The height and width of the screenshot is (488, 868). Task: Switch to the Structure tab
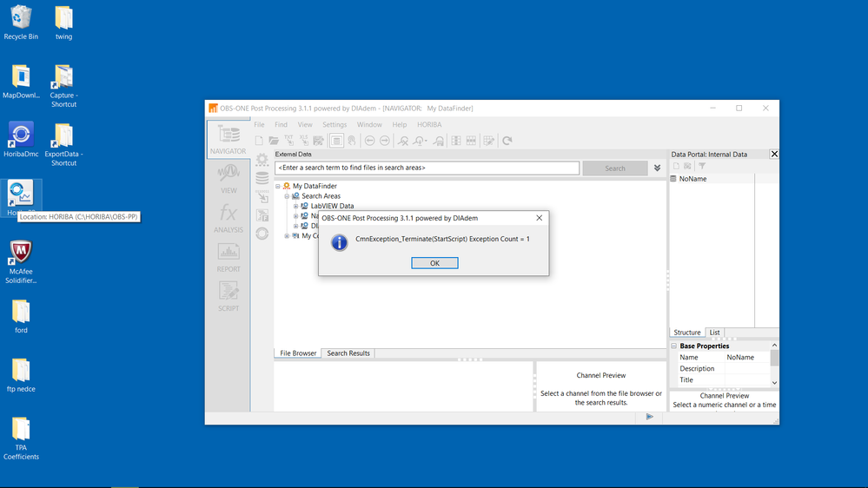click(x=687, y=333)
